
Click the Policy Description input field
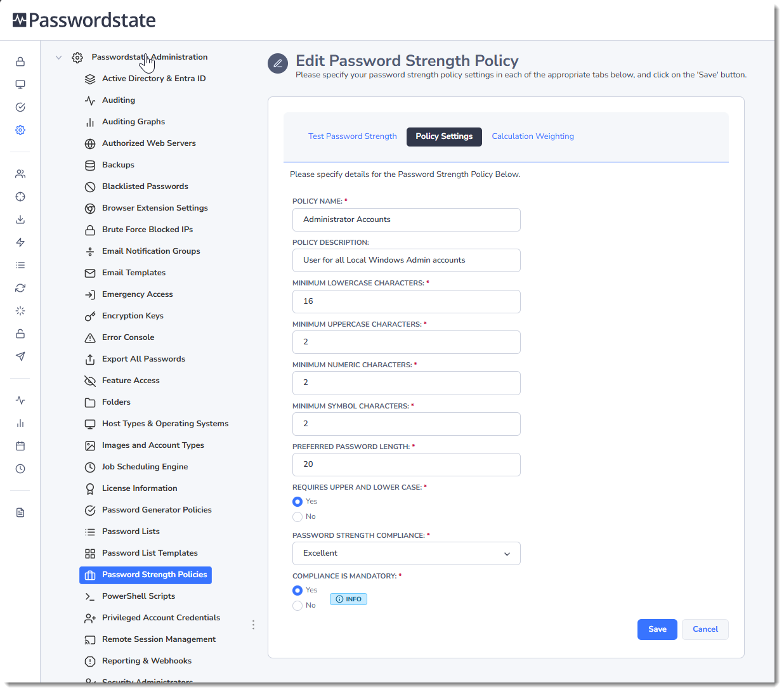point(407,260)
